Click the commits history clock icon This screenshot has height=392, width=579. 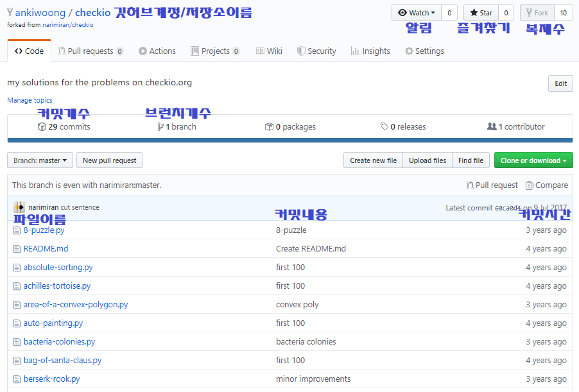tap(42, 126)
